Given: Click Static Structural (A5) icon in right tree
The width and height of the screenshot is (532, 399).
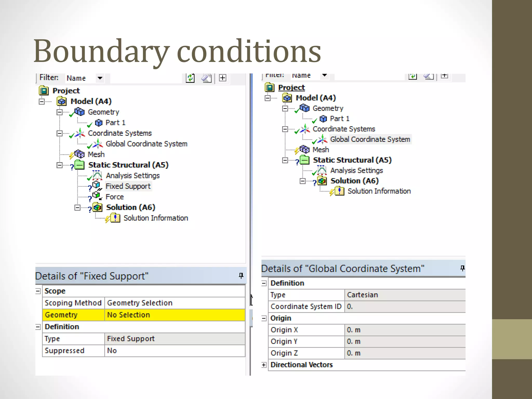Looking at the screenshot, I should coord(304,160).
